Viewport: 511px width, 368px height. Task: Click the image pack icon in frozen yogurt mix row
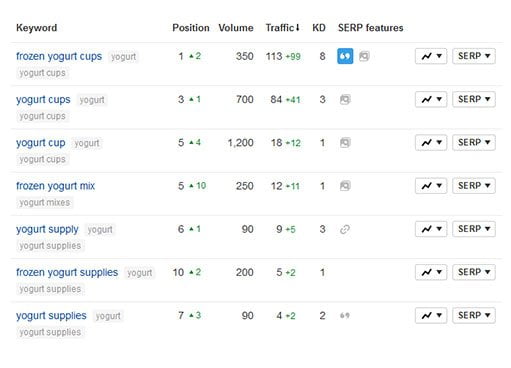pos(345,186)
